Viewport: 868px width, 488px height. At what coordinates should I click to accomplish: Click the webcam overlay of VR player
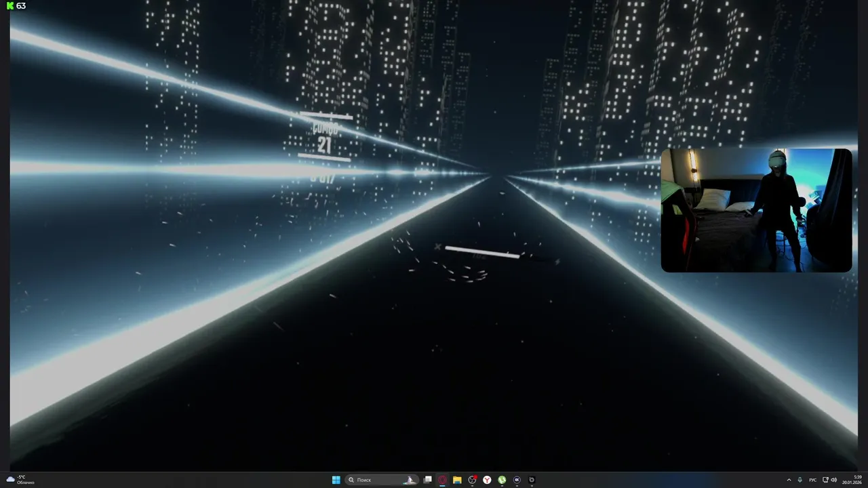pos(756,210)
